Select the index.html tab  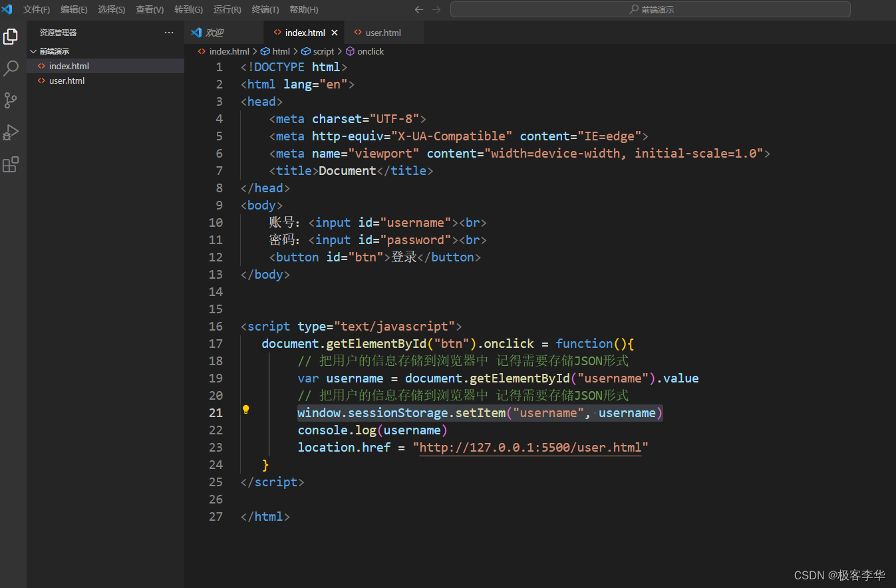tap(305, 33)
